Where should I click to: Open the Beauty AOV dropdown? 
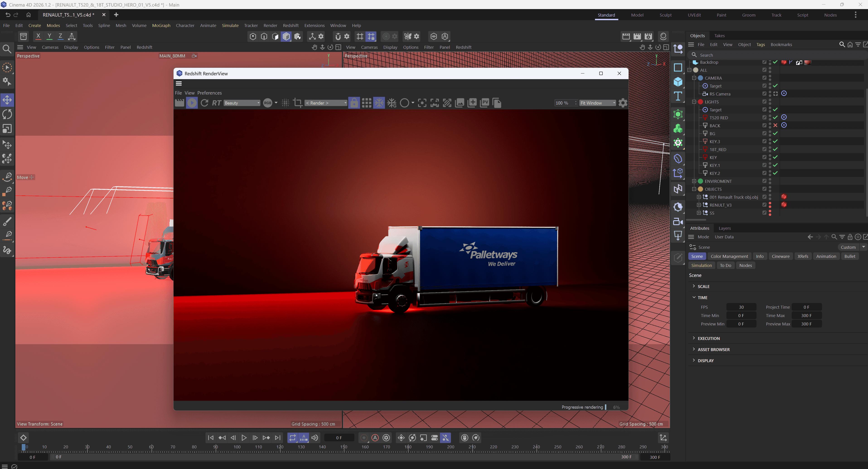point(242,103)
